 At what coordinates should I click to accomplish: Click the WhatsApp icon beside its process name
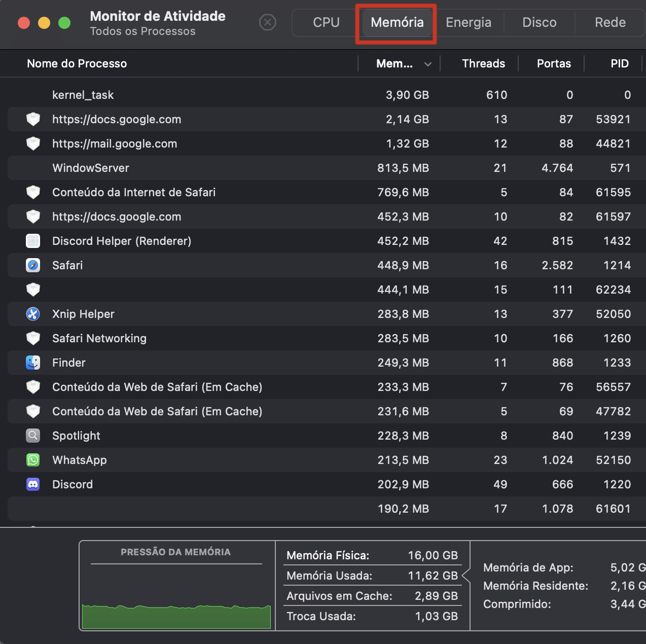(33, 460)
